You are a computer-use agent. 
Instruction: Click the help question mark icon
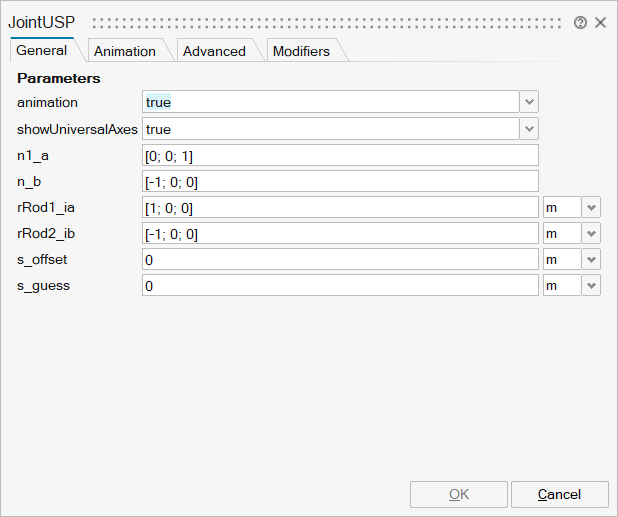[580, 22]
